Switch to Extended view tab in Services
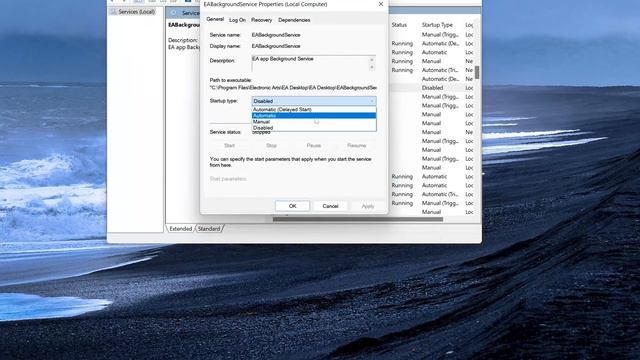This screenshot has height=360, width=640. (x=180, y=229)
